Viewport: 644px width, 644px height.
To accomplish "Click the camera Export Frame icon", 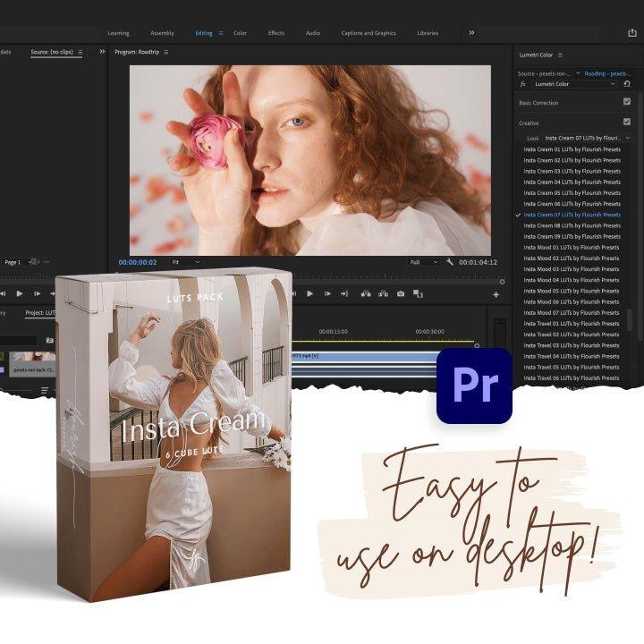I will coord(400,293).
